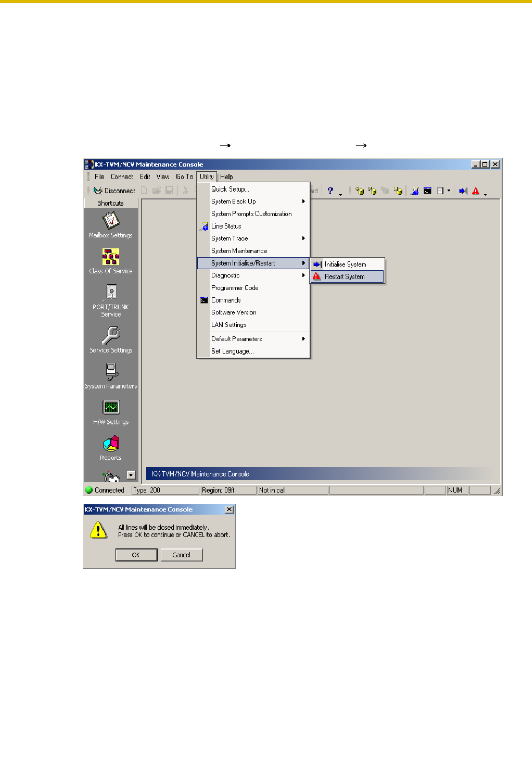Choose Initialise System in submenu
Image resolution: width=532 pixels, height=768 pixels.
[x=348, y=264]
